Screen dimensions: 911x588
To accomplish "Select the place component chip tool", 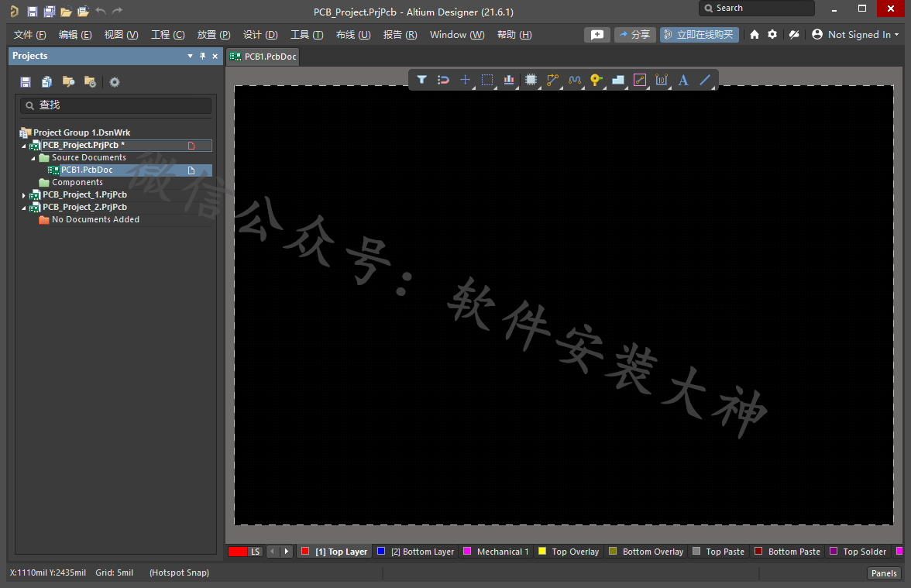I will [x=531, y=80].
